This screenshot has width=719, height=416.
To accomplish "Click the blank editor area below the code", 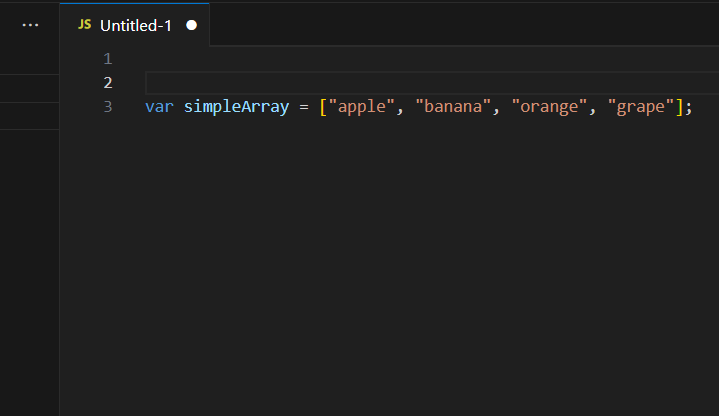I will pos(389,266).
